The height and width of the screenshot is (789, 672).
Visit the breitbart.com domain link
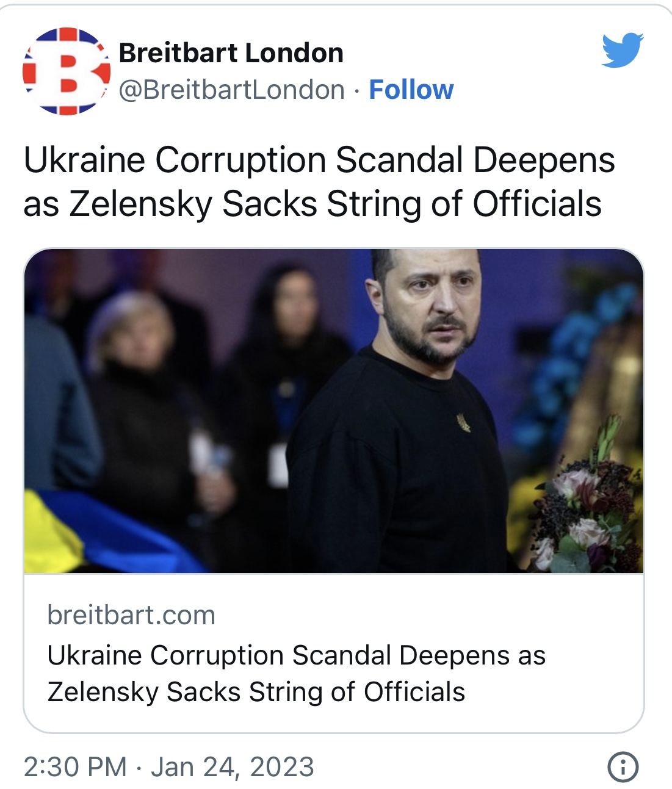pyautogui.click(x=131, y=615)
